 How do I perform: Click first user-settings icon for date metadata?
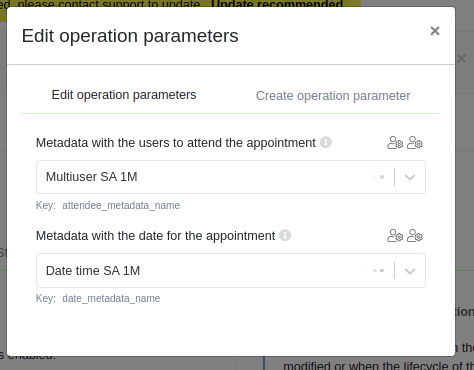coord(395,236)
